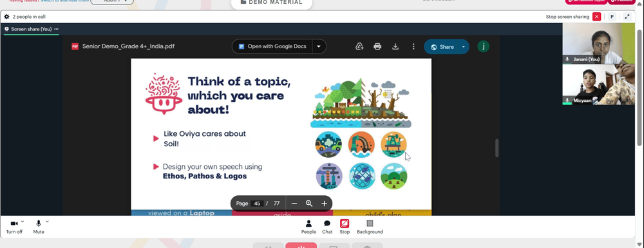Screen dimensions: 644x248
Task: Open the People list
Action: coord(308,227)
